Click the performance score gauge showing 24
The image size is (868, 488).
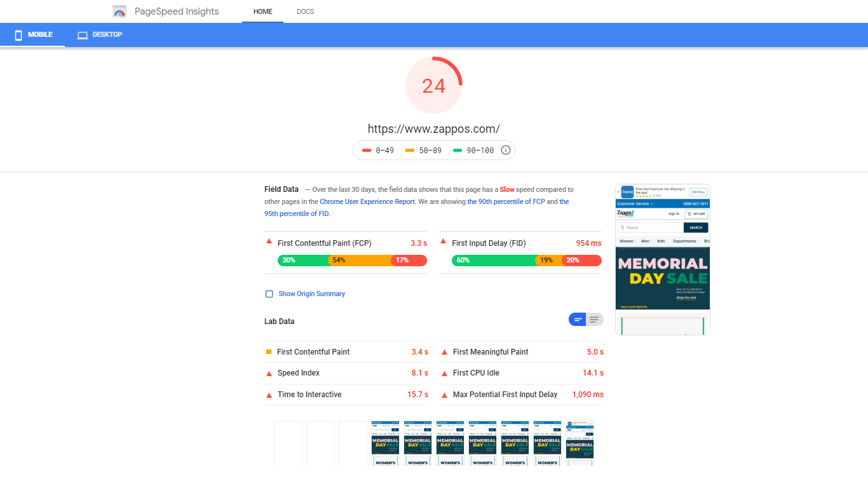click(434, 85)
